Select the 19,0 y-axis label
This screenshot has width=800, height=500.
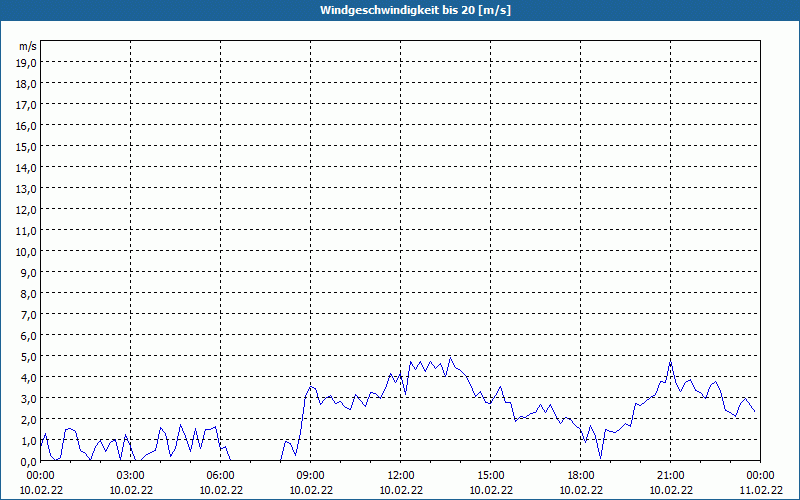(27, 62)
